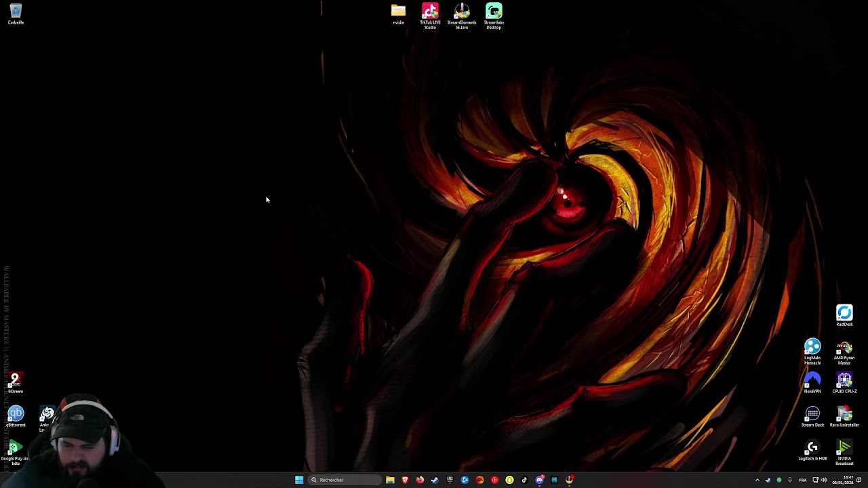Select the TikTok LIVE Studio shortcut
The height and width of the screenshot is (488, 868).
[430, 16]
